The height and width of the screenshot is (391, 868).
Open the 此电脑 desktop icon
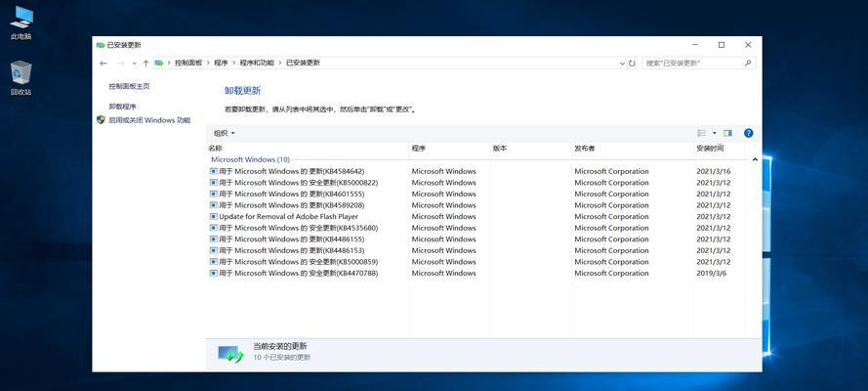[21, 22]
